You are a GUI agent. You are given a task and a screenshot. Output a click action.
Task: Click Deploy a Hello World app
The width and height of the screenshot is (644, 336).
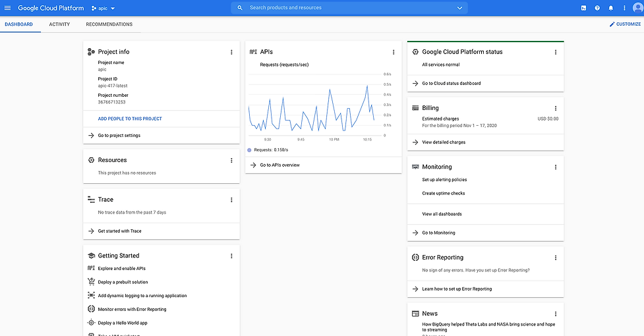[x=123, y=323]
